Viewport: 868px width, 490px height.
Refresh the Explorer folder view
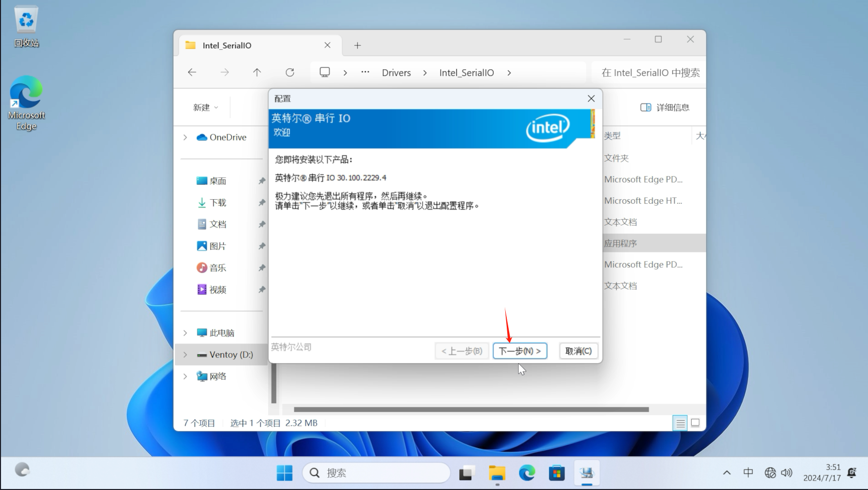[x=290, y=72]
